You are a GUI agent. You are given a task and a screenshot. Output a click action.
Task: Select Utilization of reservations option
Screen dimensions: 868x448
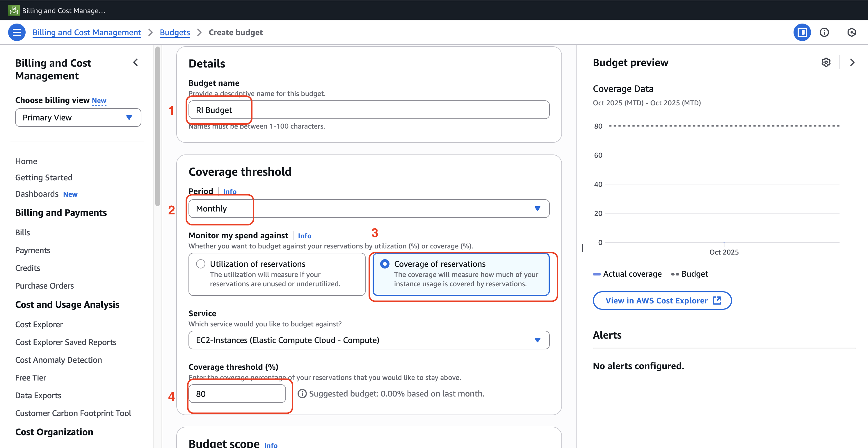201,264
